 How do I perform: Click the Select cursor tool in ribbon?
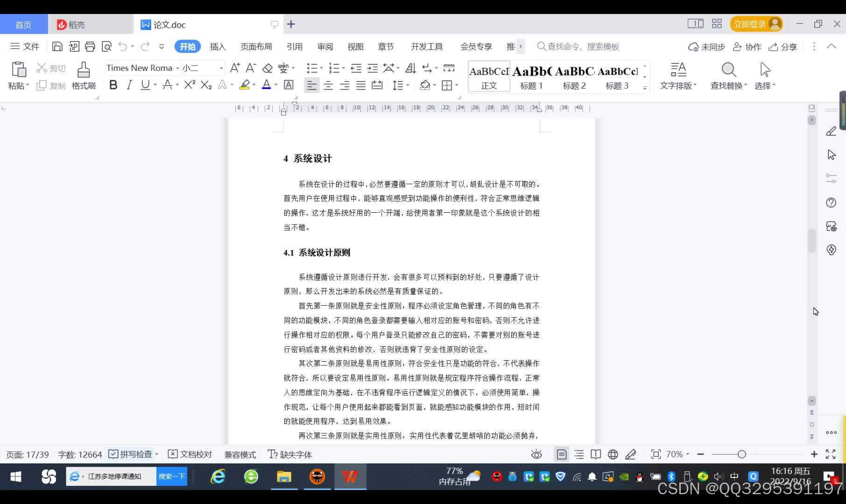(x=765, y=76)
